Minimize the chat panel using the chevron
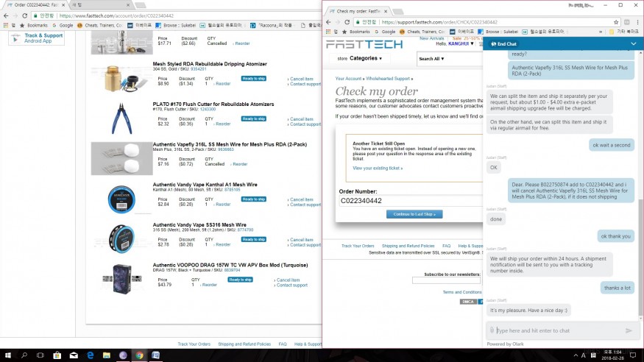The height and width of the screenshot is (362, 644). pyautogui.click(x=633, y=44)
